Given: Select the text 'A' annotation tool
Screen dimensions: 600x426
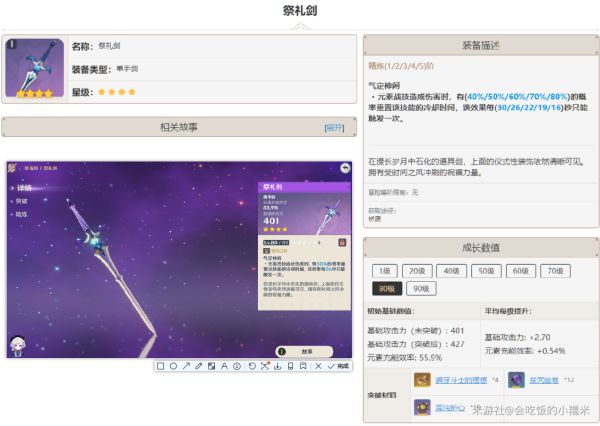Looking at the screenshot, I should tap(224, 366).
